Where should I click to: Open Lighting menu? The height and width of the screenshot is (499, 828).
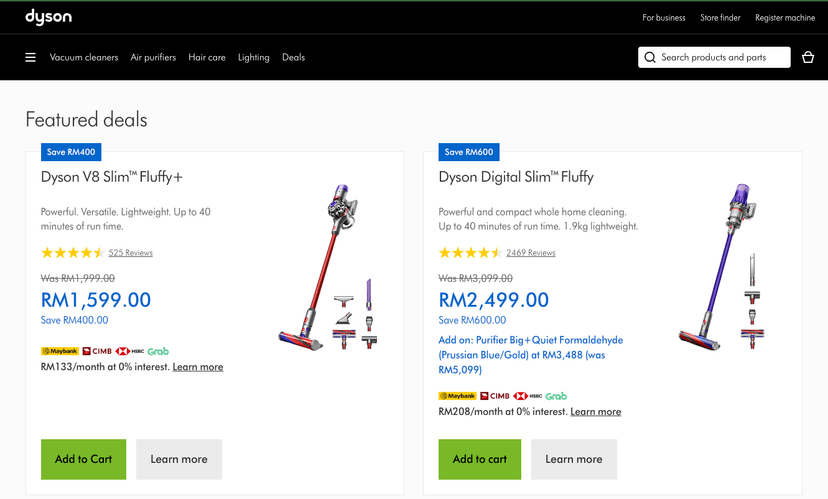tap(254, 57)
